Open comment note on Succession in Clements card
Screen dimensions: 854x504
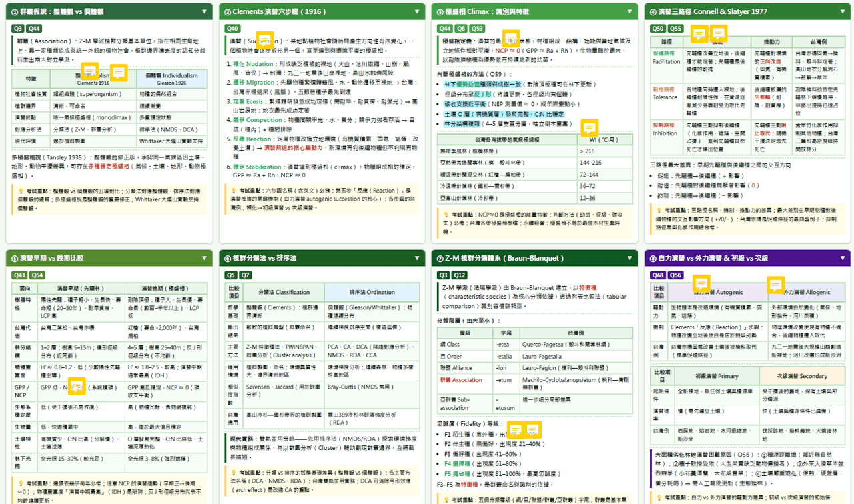(x=264, y=39)
